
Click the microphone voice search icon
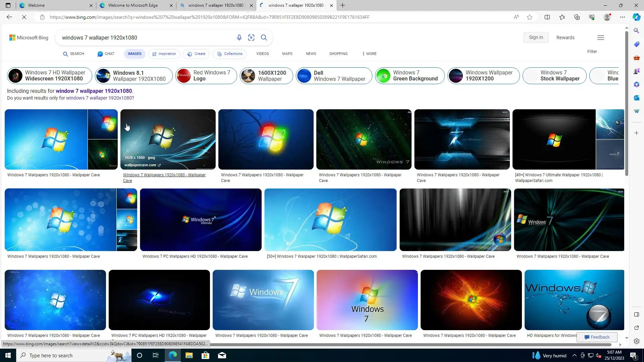[239, 38]
